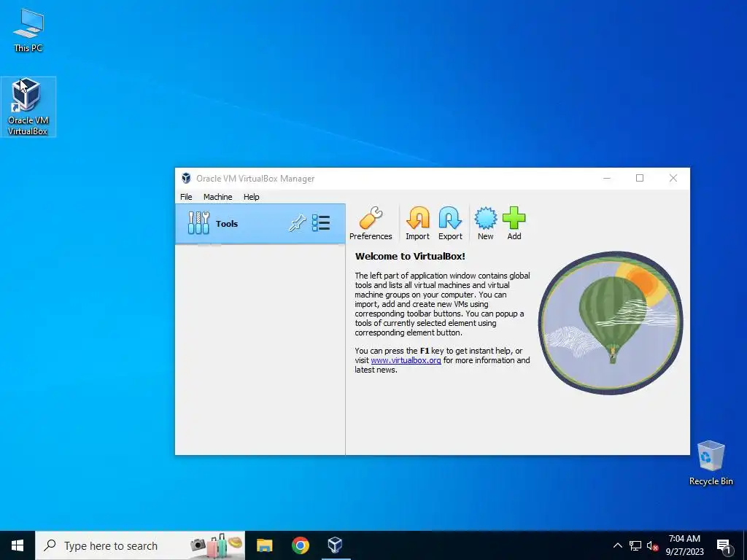Screen dimensions: 747x560
Task: Click the Export appliance icon
Action: tap(450, 223)
